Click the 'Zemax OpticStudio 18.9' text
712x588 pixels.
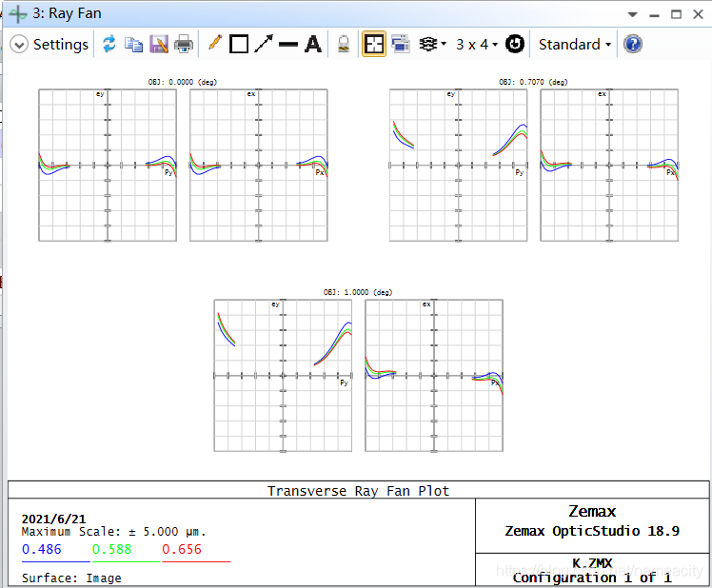[x=592, y=531]
